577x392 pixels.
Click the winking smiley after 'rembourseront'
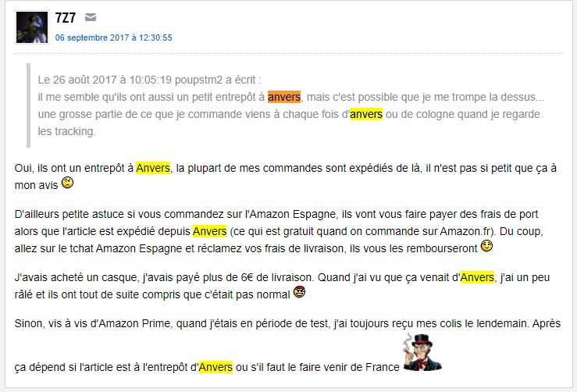[486, 246]
